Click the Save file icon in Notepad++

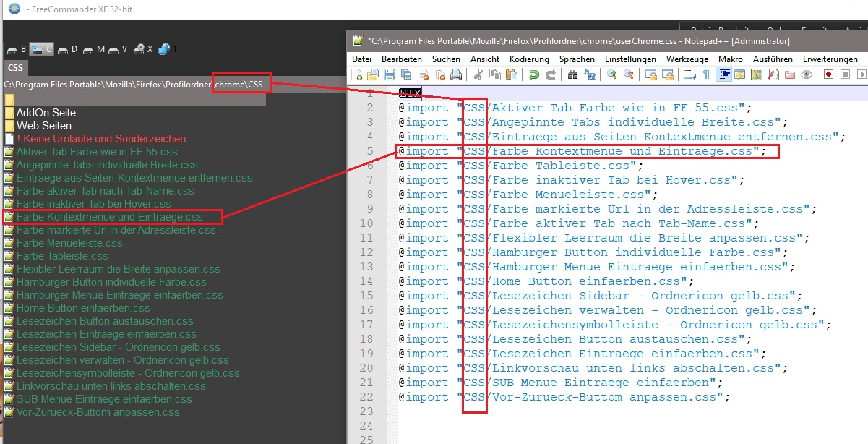point(390,74)
